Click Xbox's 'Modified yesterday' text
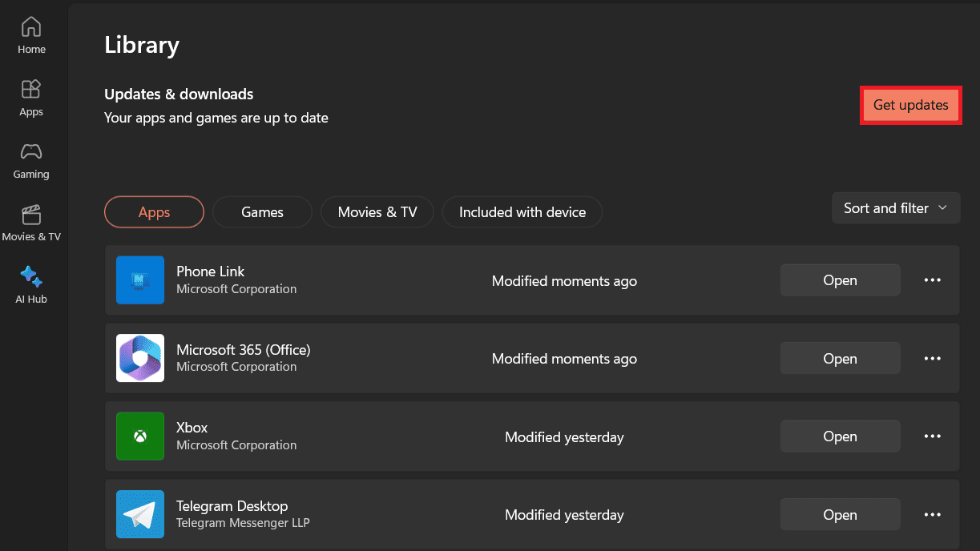This screenshot has width=980, height=551. 565,437
